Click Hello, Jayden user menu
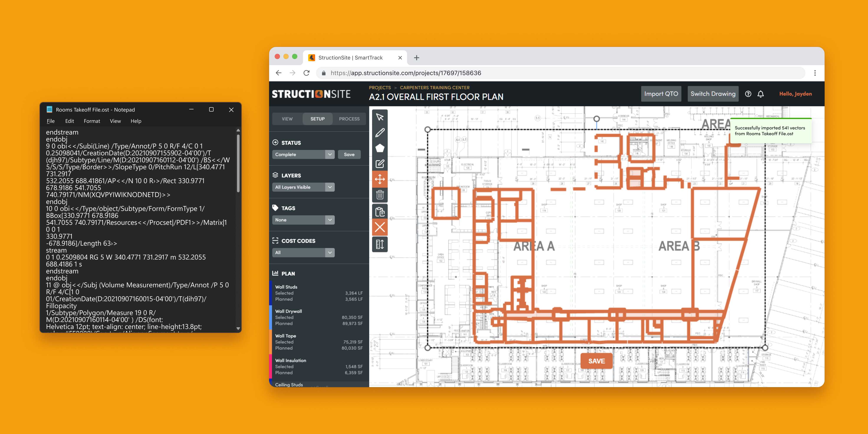868x434 pixels. coord(795,94)
